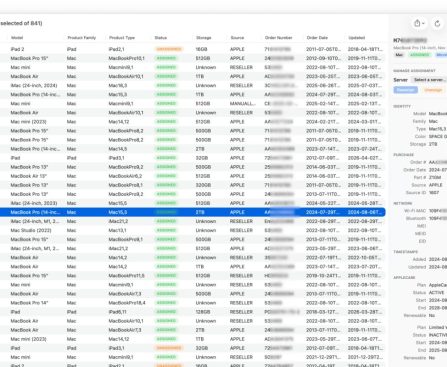447x367 pixels.
Task: Sort by the Source column header
Action: (237, 38)
